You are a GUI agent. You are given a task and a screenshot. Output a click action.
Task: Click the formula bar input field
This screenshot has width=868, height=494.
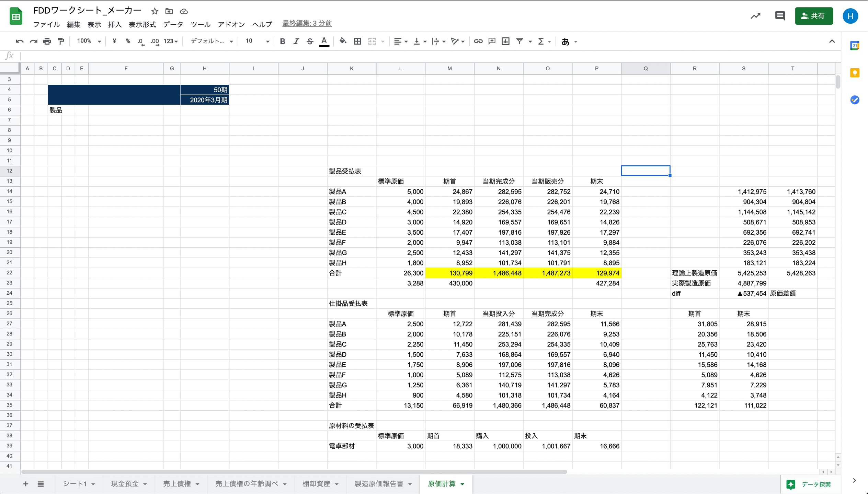pyautogui.click(x=412, y=56)
